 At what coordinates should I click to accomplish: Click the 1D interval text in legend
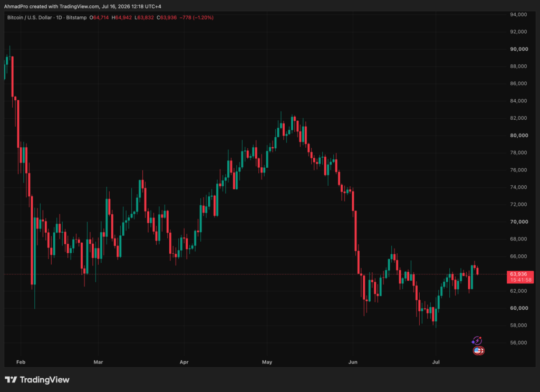(x=59, y=17)
